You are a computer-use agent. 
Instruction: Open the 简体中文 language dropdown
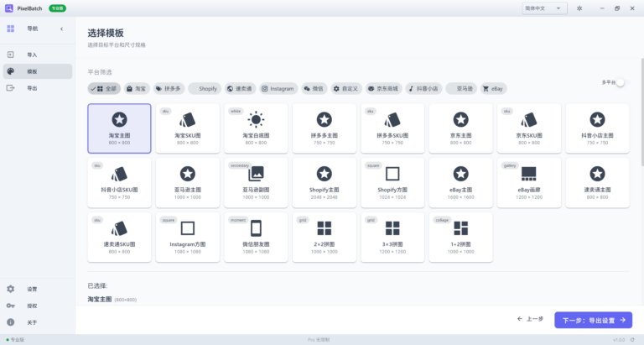(544, 8)
